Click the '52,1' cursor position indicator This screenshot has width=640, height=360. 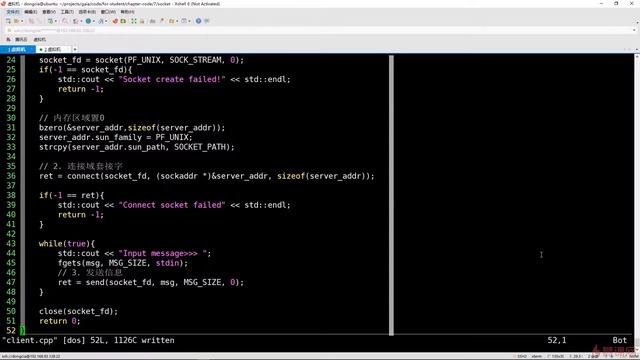[557, 340]
